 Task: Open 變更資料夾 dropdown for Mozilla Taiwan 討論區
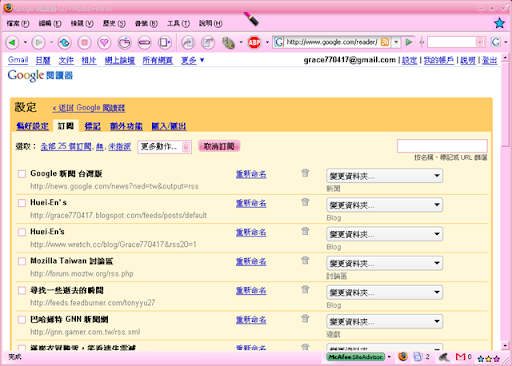[x=385, y=263]
